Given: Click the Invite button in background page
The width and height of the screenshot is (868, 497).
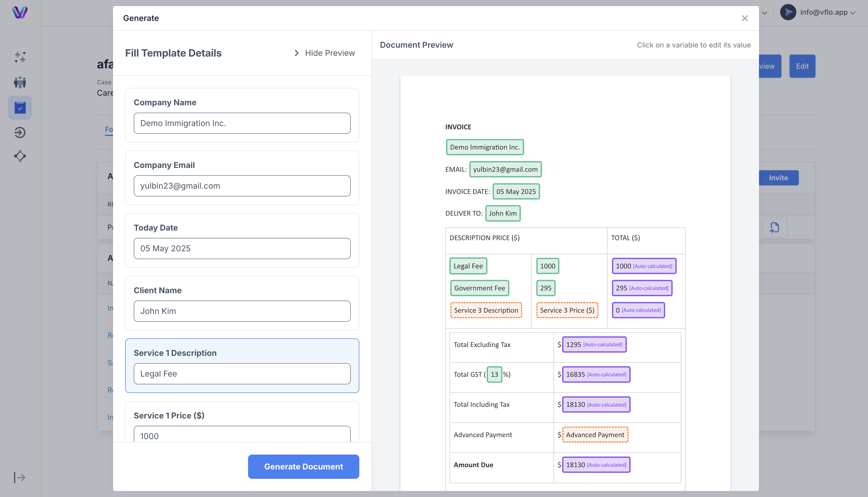Looking at the screenshot, I should coord(778,178).
